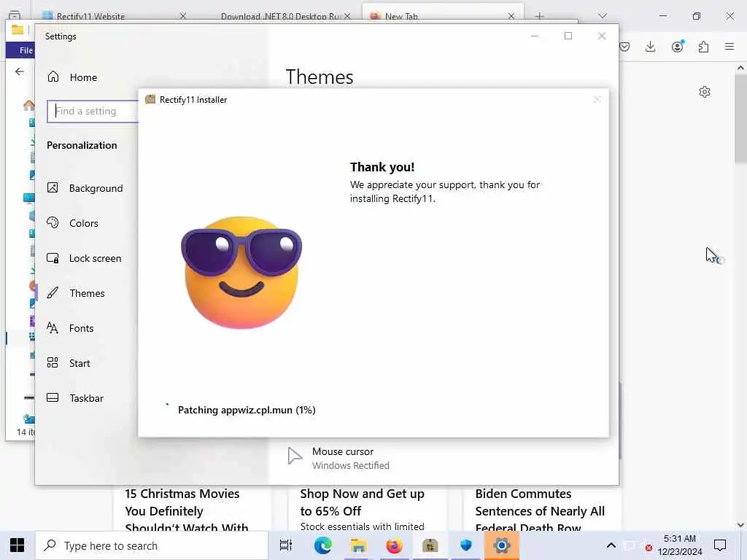Select Background in Personalization settings
Image resolution: width=747 pixels, height=560 pixels.
(x=85, y=188)
